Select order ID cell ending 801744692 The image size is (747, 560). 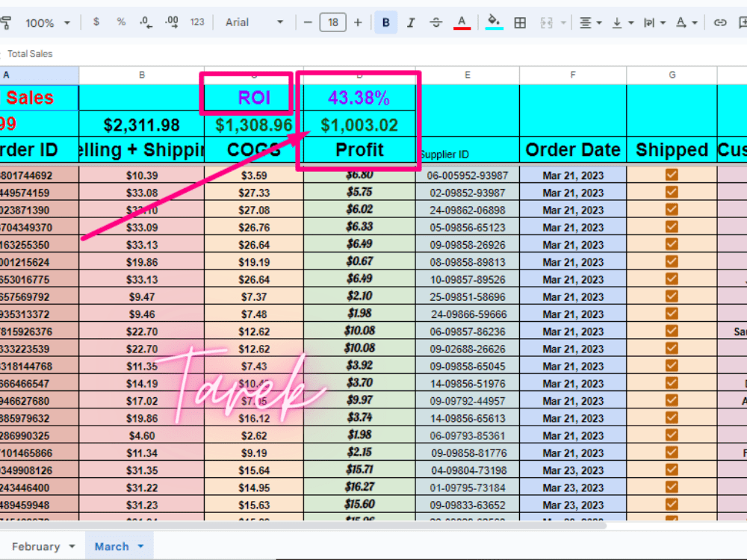39,175
